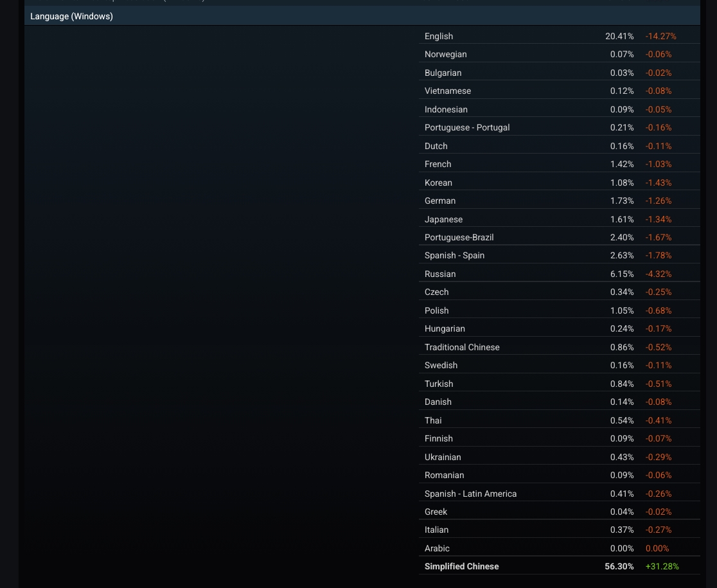This screenshot has height=588, width=717.
Task: Click the -1.43% change for Korean
Action: tap(659, 183)
